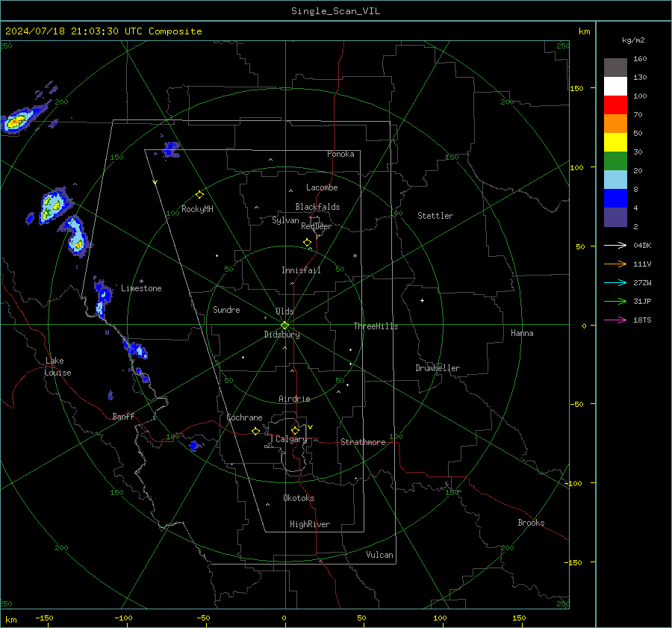Click the storm cell left of Limestone

pos(103,298)
